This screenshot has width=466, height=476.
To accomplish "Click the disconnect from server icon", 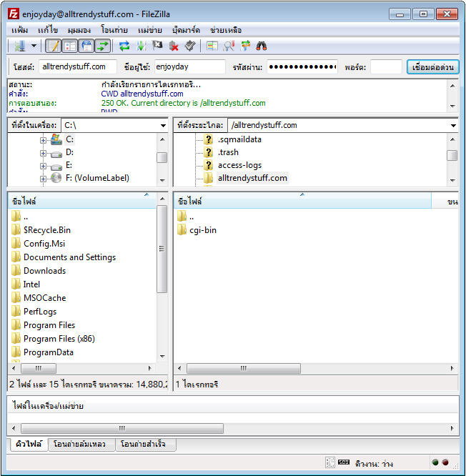I will click(x=174, y=46).
